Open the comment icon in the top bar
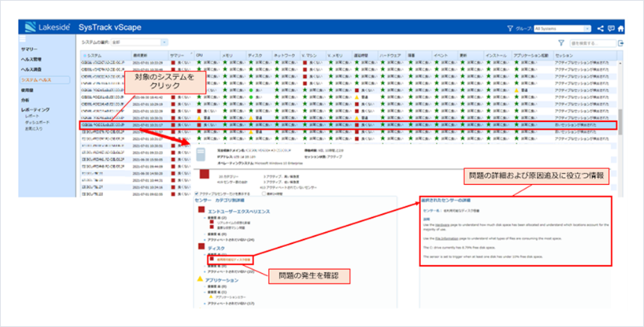The image size is (644, 327). click(611, 28)
